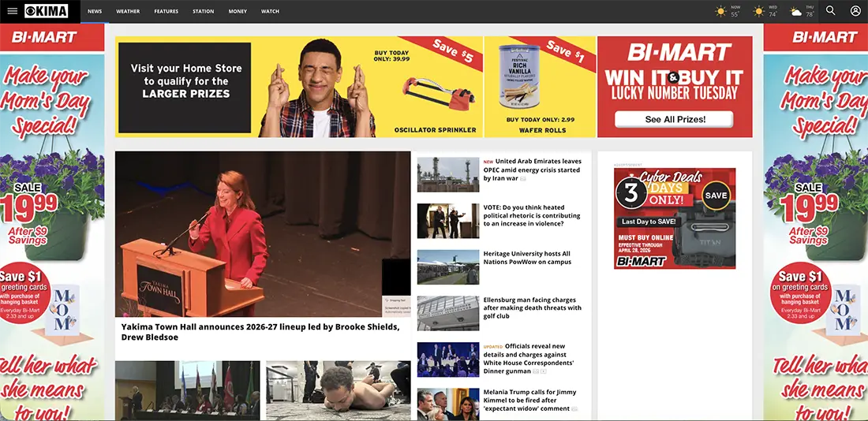Click the See All Prizes! button
Screen dimensions: 868x421
click(674, 119)
